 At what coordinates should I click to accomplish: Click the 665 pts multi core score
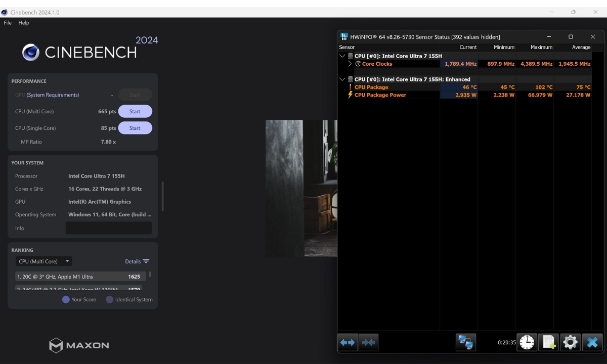tap(107, 111)
